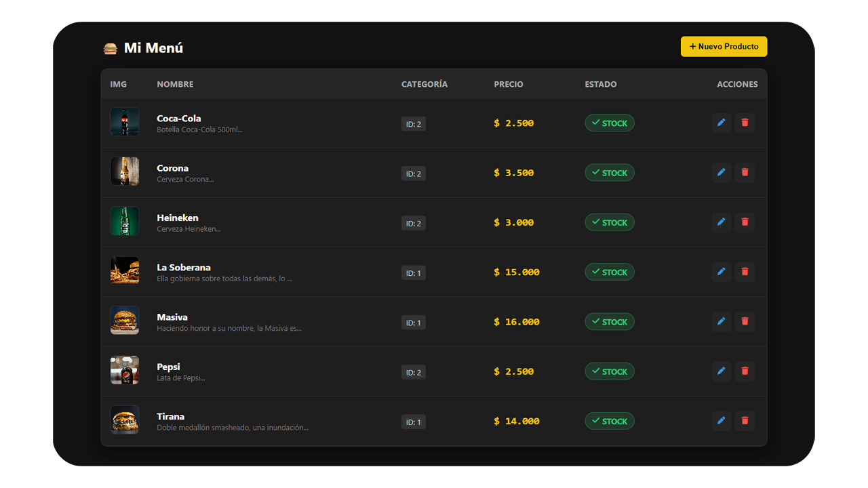This screenshot has width=868, height=488.
Task: Click the trash icon for Corona
Action: (745, 173)
